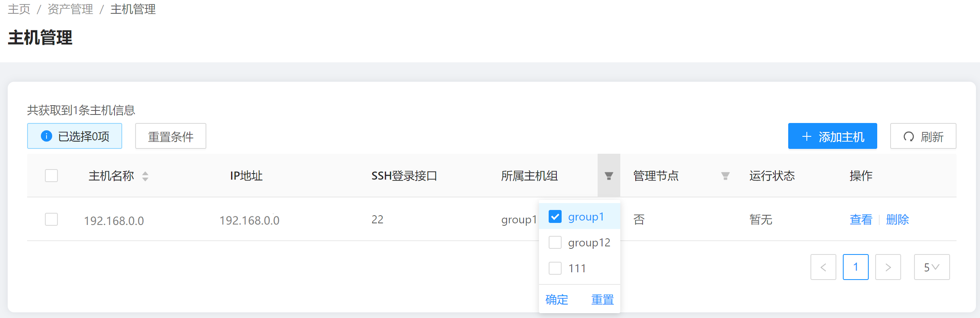
Task: Check the 111 filter option
Action: [x=555, y=268]
